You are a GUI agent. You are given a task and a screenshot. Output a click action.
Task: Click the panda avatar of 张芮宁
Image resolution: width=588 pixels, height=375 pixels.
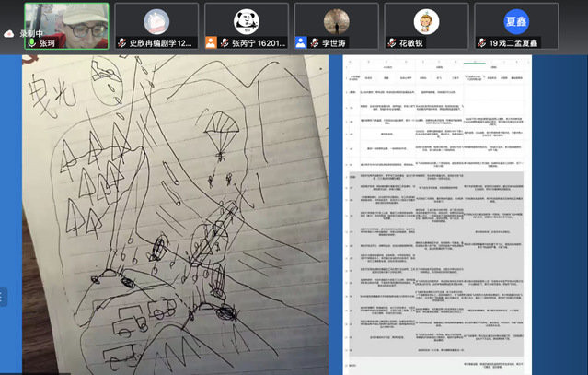point(246,20)
